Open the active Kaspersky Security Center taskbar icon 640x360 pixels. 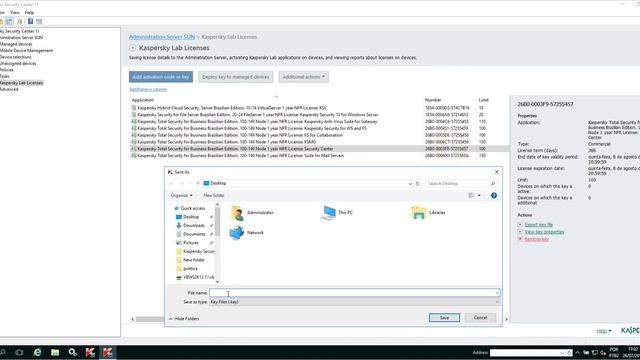pos(108,352)
